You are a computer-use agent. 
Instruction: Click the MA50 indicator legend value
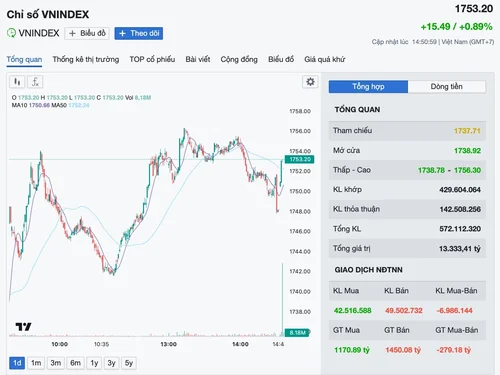click(x=79, y=105)
